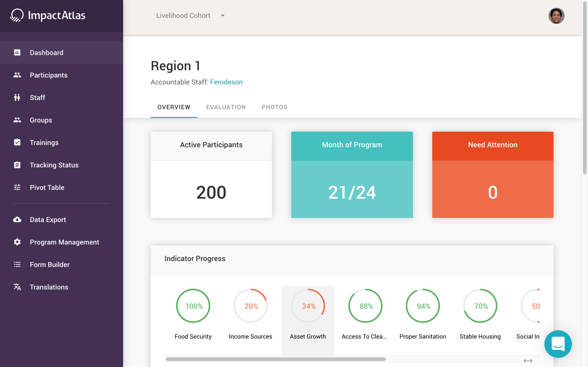Click the Pivot Table sliders icon
This screenshot has height=367, width=588.
point(17,187)
